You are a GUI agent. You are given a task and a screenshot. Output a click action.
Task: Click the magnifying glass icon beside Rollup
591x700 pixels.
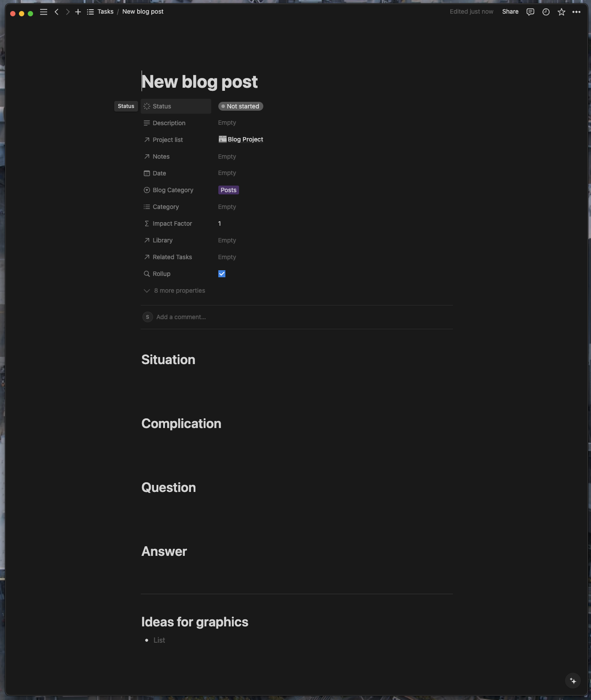(x=147, y=274)
